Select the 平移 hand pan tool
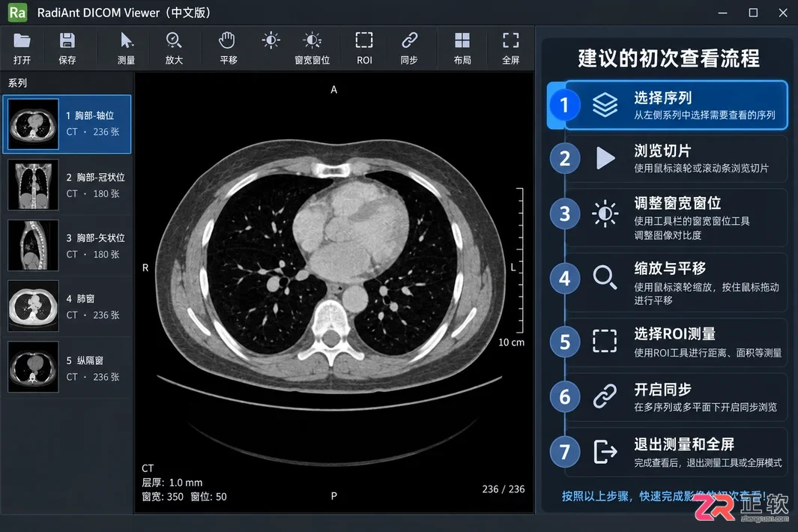 pos(227,40)
